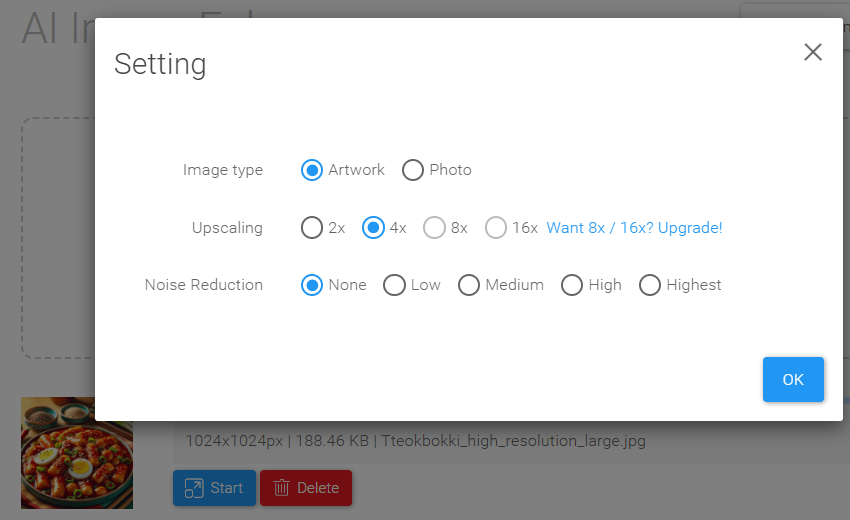Image resolution: width=850 pixels, height=520 pixels.
Task: Click the file info text Tteokbokki_high_resolution_large.jpg
Action: click(513, 441)
